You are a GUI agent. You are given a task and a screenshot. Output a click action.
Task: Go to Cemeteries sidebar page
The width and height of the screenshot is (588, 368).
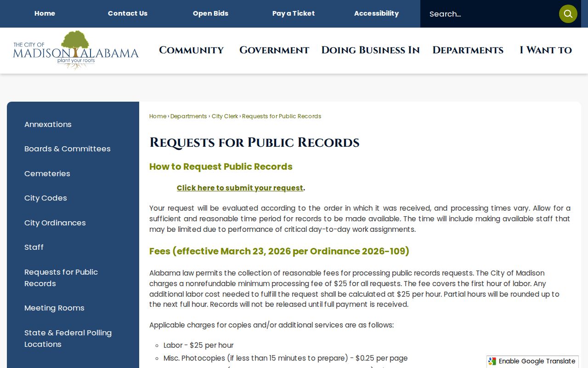point(47,173)
